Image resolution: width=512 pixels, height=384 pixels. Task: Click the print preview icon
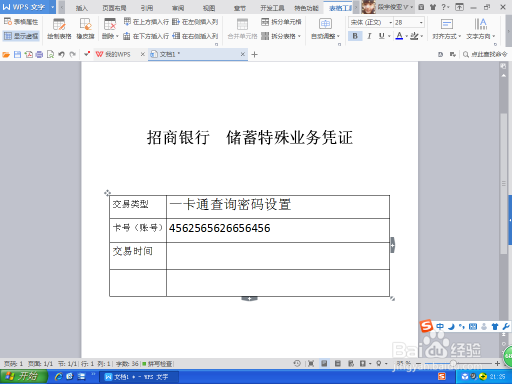[50, 54]
